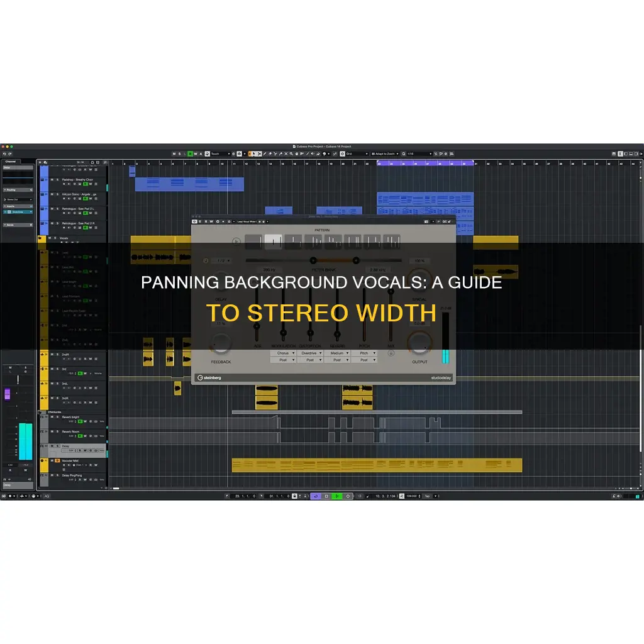
Task: Open the Medium reverb size dropdown
Action: (337, 353)
